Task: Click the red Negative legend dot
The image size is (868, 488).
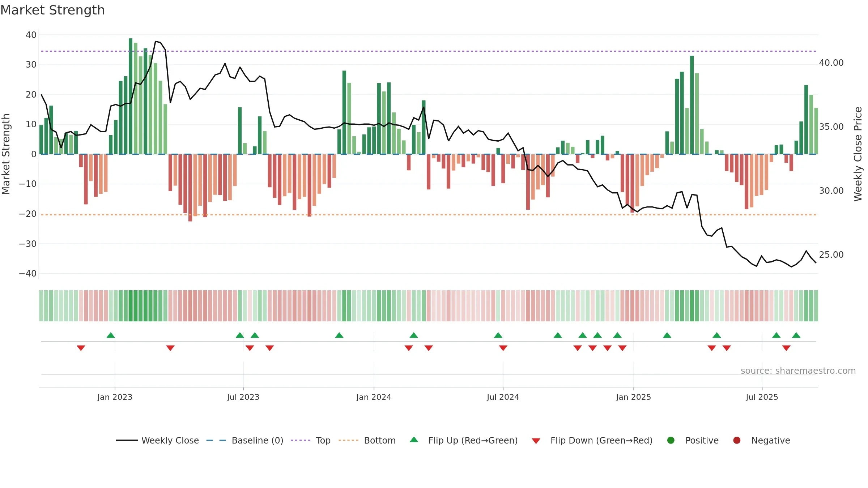Action: pos(737,440)
